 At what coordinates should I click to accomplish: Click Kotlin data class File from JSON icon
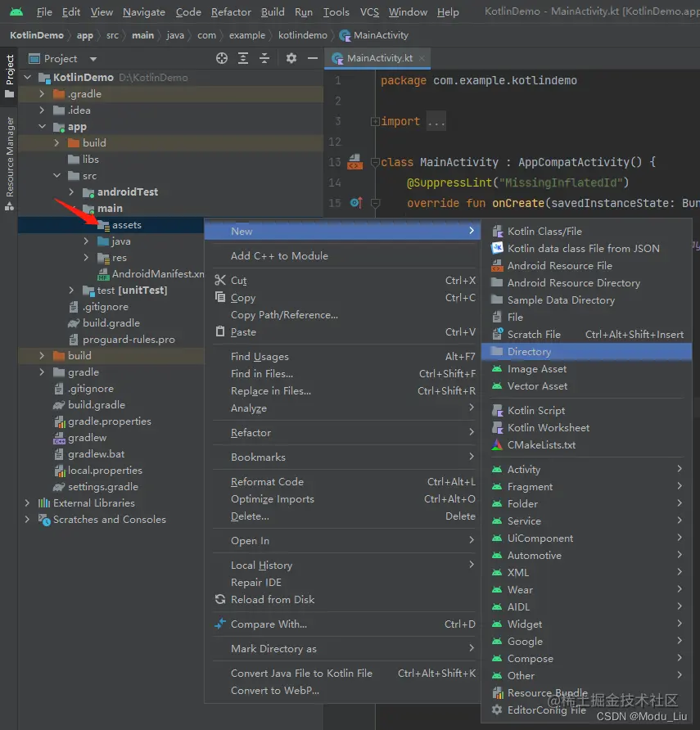pyautogui.click(x=498, y=248)
